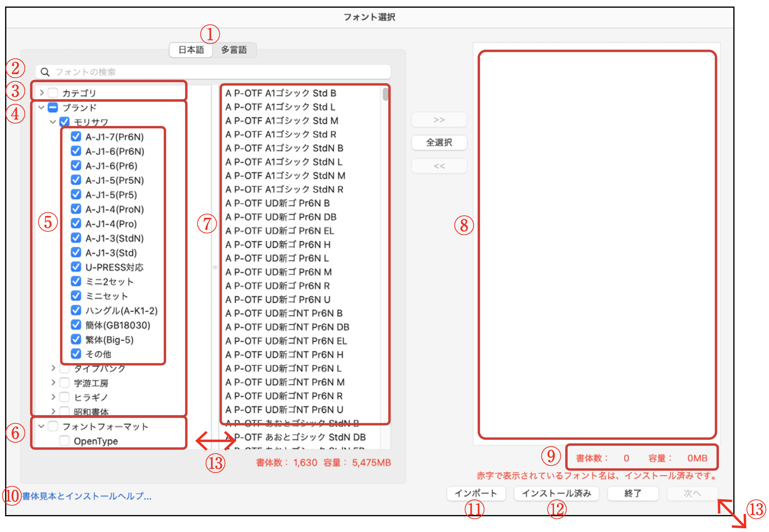
Task: Click the 終了 button
Action: (633, 494)
